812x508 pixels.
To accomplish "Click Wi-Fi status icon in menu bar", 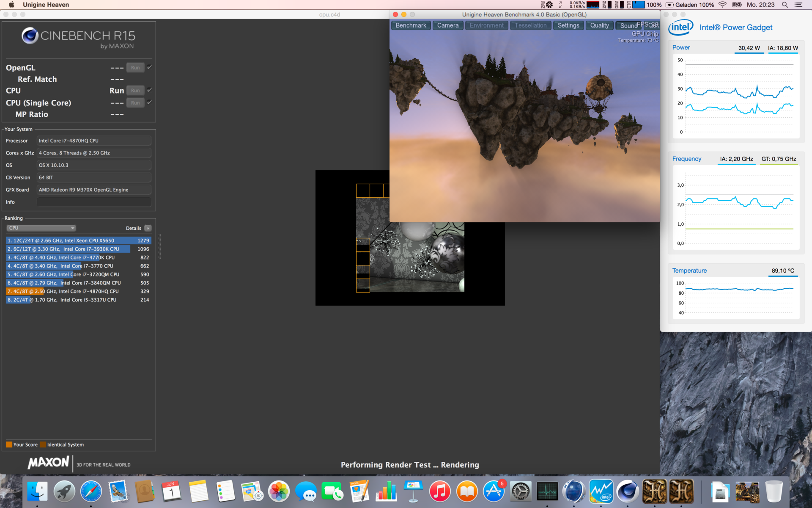I will tap(722, 5).
